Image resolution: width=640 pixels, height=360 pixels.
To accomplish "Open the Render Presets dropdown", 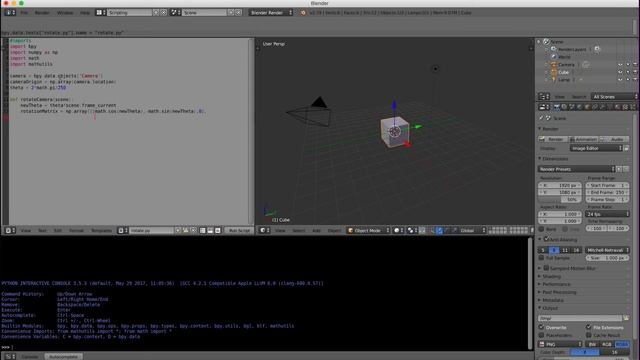I will click(576, 169).
